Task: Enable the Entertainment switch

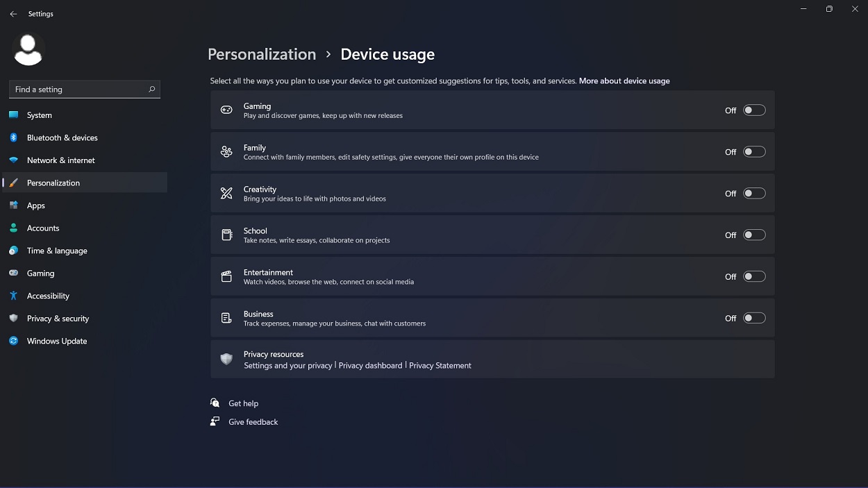Action: pos(755,276)
